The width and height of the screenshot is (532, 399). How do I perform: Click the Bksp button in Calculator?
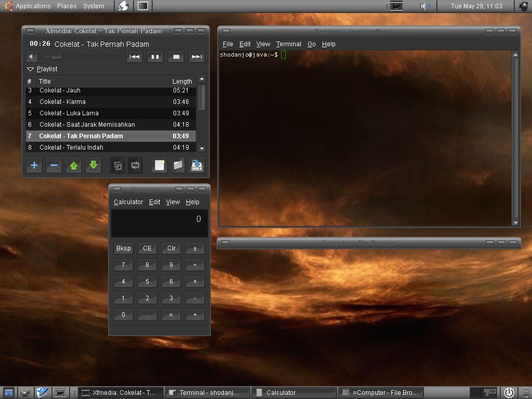[123, 248]
